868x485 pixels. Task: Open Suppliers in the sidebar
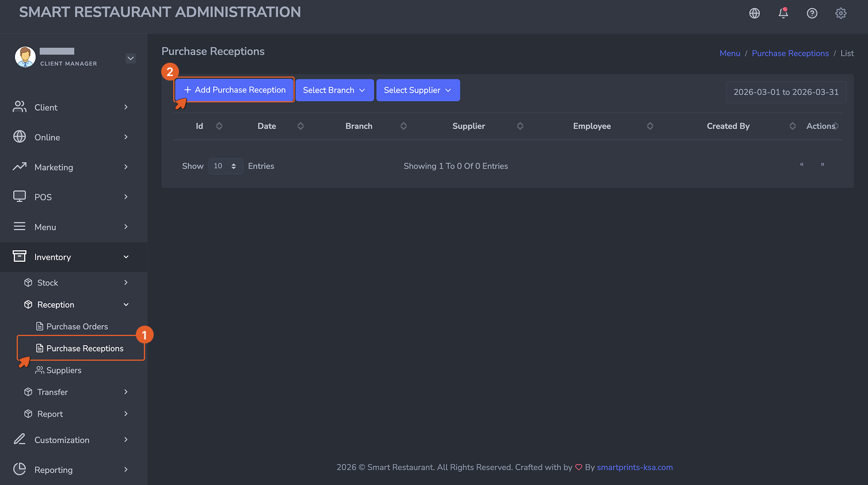[x=64, y=370]
